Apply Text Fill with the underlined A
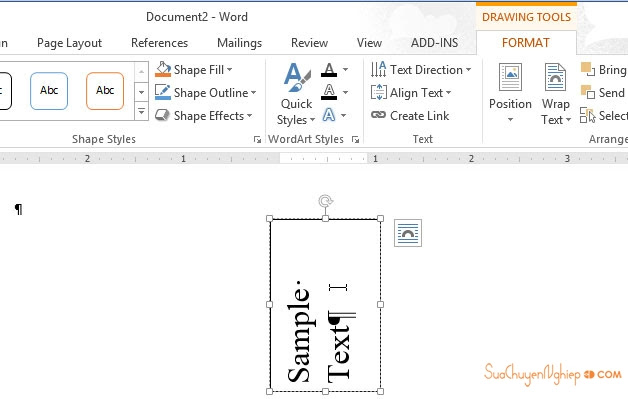This screenshot has width=628, height=399. [329, 70]
